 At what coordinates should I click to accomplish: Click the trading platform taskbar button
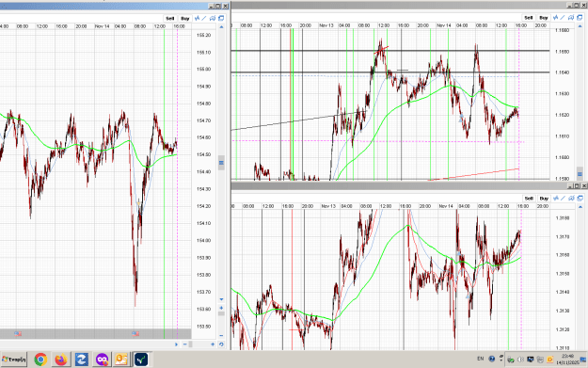pos(141,360)
